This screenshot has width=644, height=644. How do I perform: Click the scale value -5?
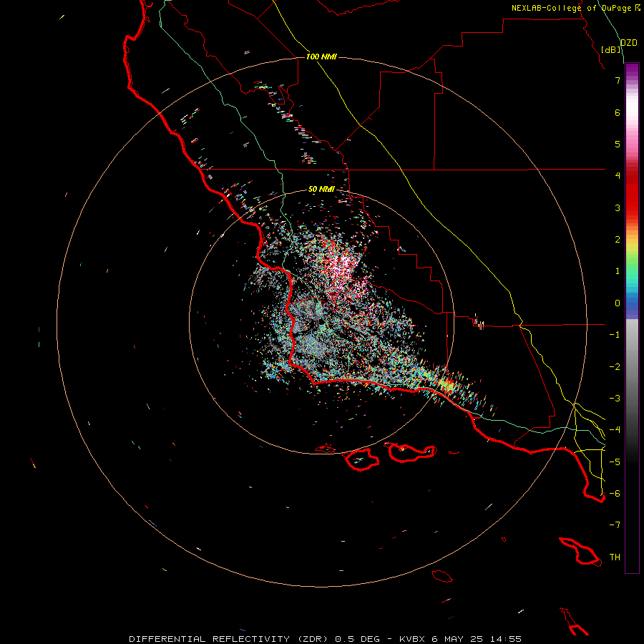(x=615, y=462)
